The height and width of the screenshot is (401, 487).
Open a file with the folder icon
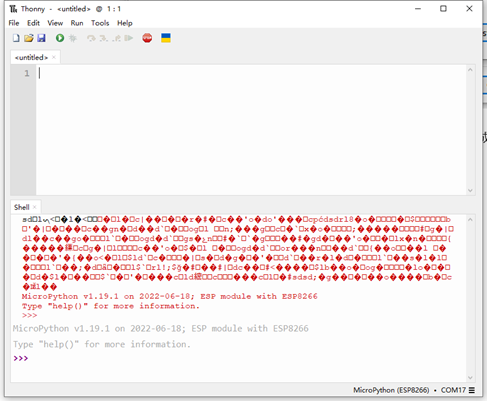(x=29, y=38)
